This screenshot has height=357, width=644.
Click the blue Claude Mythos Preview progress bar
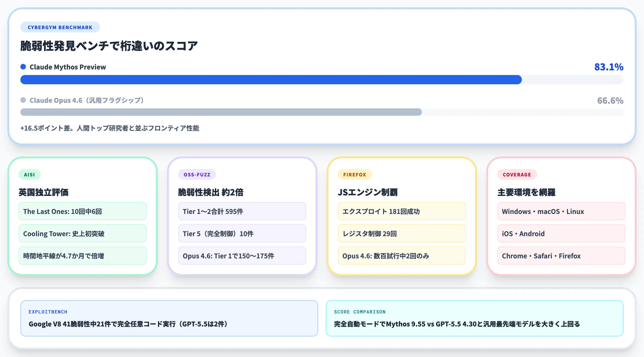pyautogui.click(x=271, y=80)
